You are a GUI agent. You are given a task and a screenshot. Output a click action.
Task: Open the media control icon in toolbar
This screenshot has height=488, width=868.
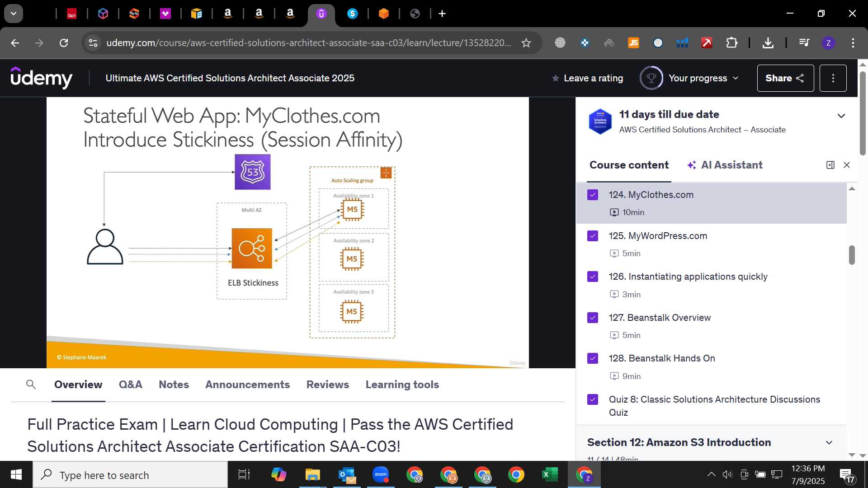(x=804, y=43)
